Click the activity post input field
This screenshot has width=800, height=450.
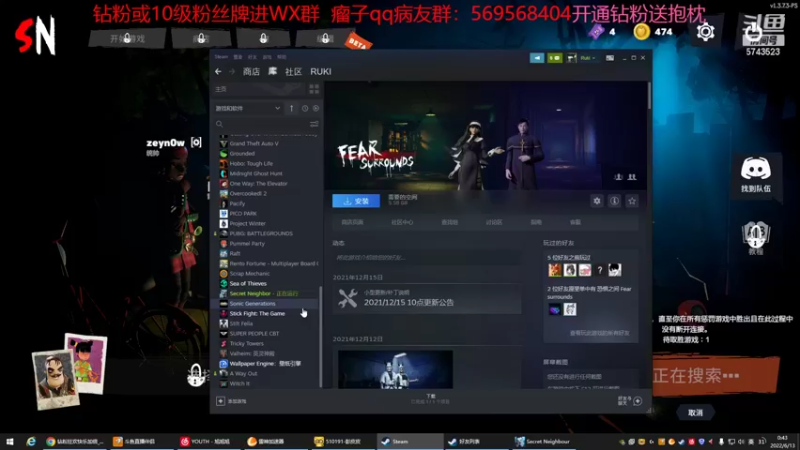427,258
